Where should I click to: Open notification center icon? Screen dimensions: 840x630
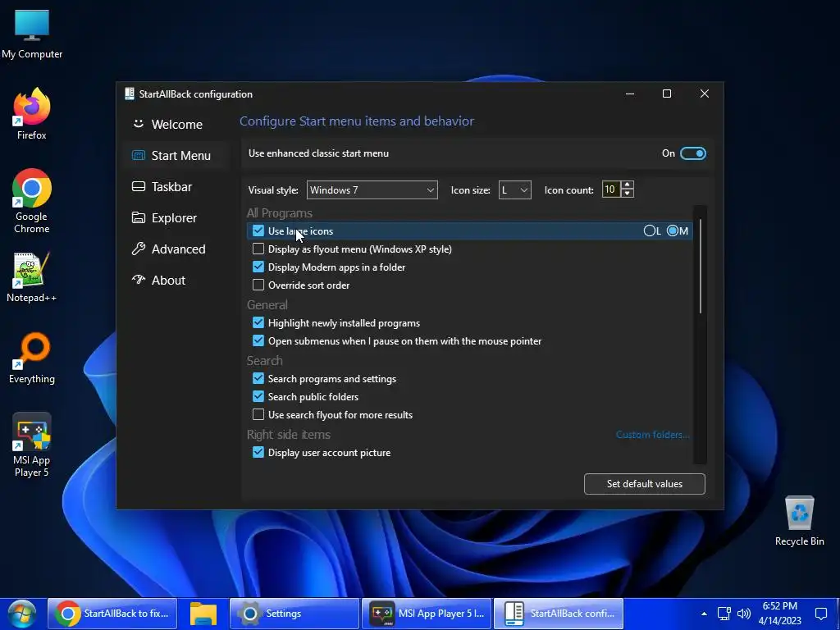point(820,614)
